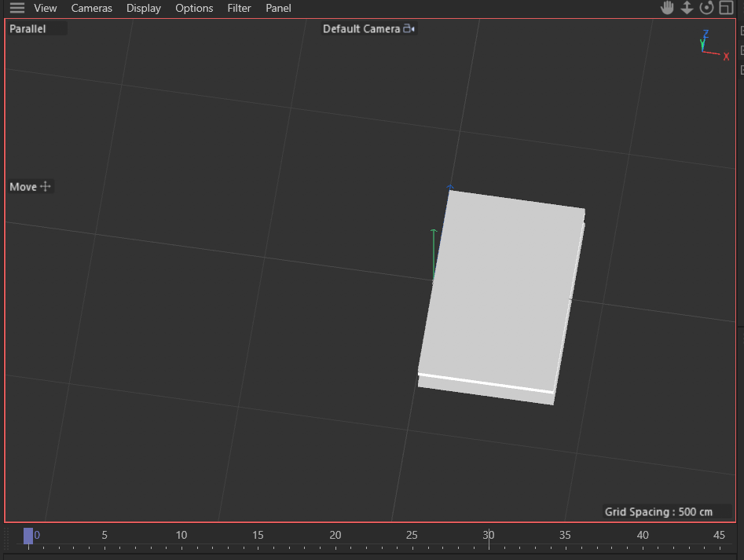Jump to frame 10 on the timeline
Image resolution: width=744 pixels, height=560 pixels.
pos(181,535)
